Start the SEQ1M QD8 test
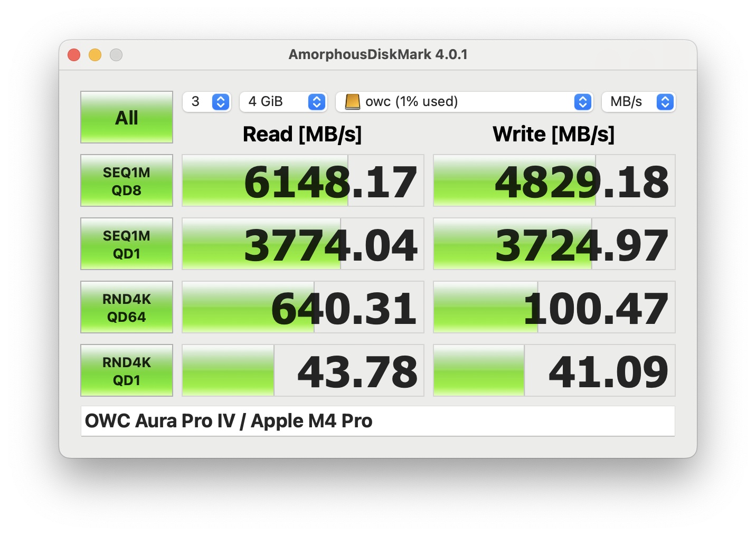The width and height of the screenshot is (756, 536). (127, 180)
